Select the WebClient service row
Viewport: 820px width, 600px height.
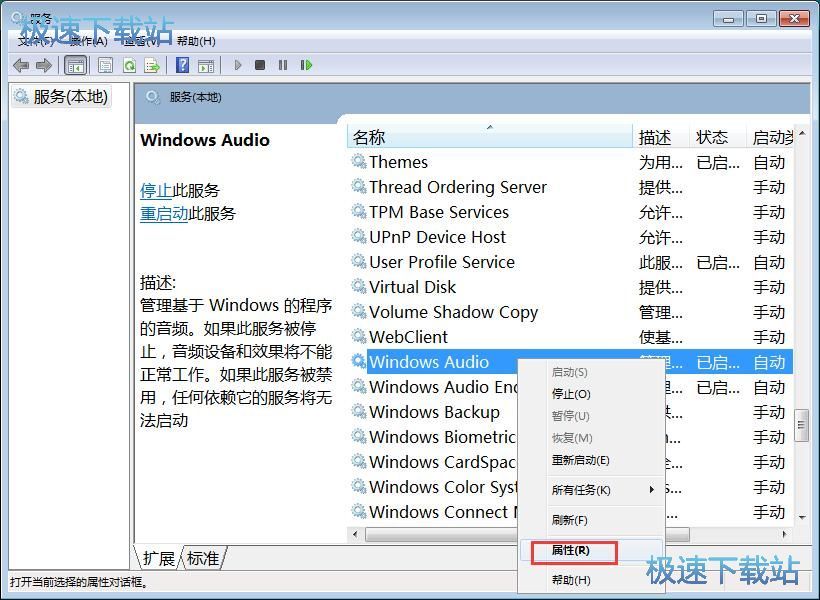coord(570,336)
